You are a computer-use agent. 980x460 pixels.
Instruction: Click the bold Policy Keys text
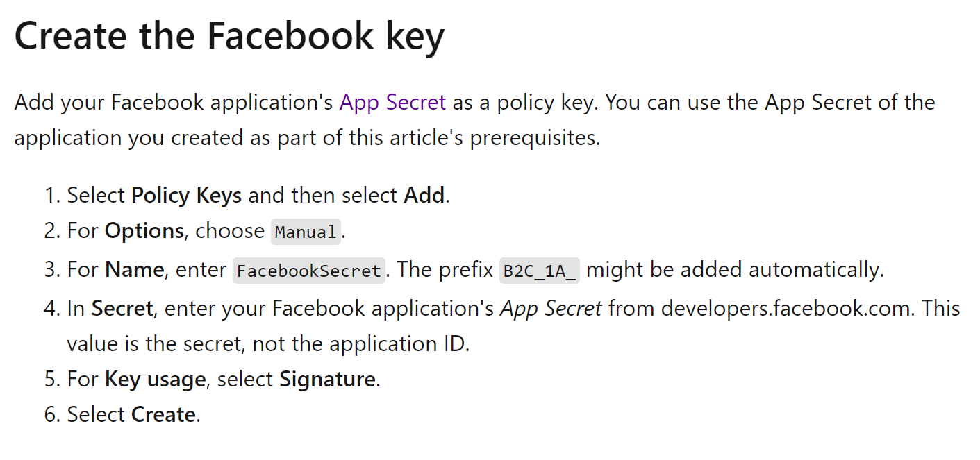coord(186,196)
